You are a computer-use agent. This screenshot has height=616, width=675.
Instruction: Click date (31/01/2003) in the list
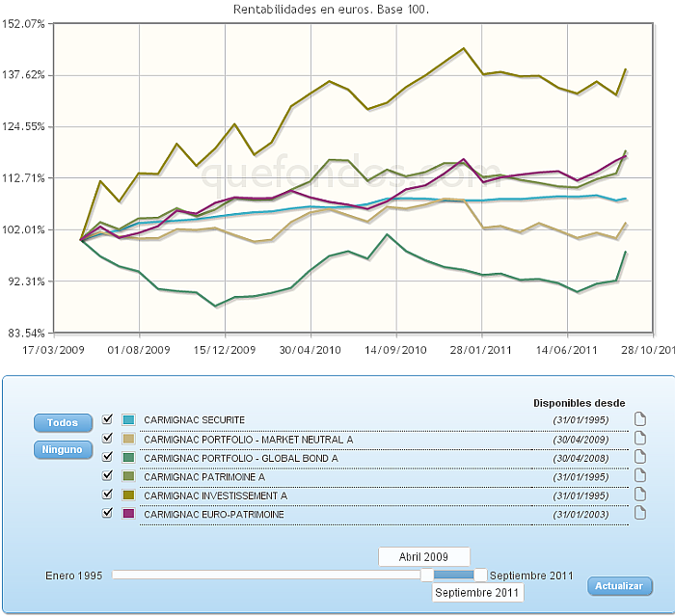point(581,515)
